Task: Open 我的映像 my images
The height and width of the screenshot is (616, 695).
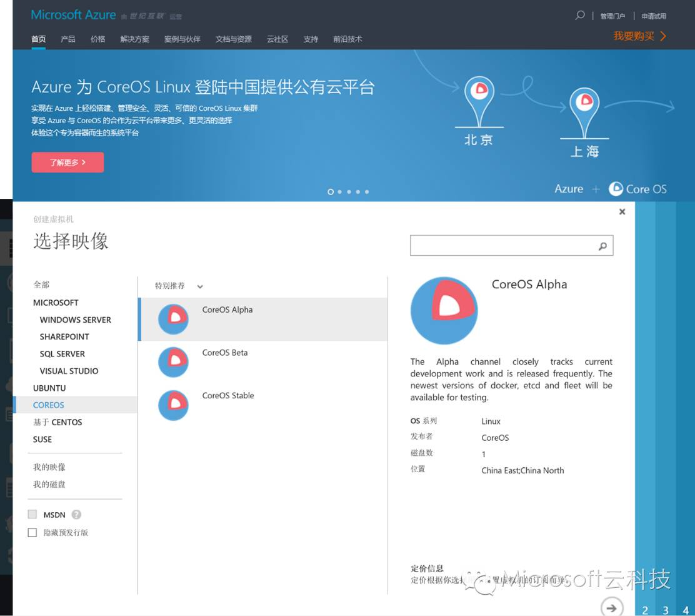Action: (x=49, y=467)
